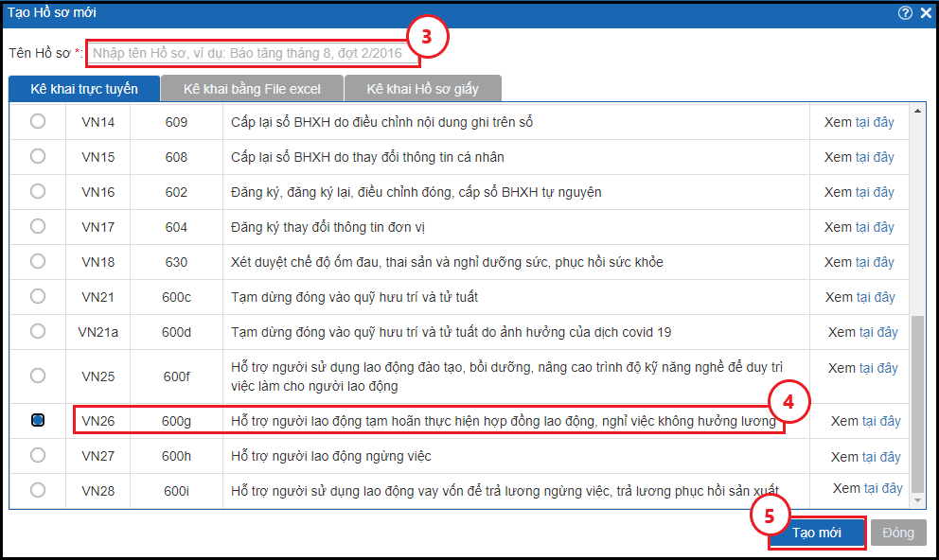Close the Tạo Hồ sơ mới dialog

(x=926, y=12)
